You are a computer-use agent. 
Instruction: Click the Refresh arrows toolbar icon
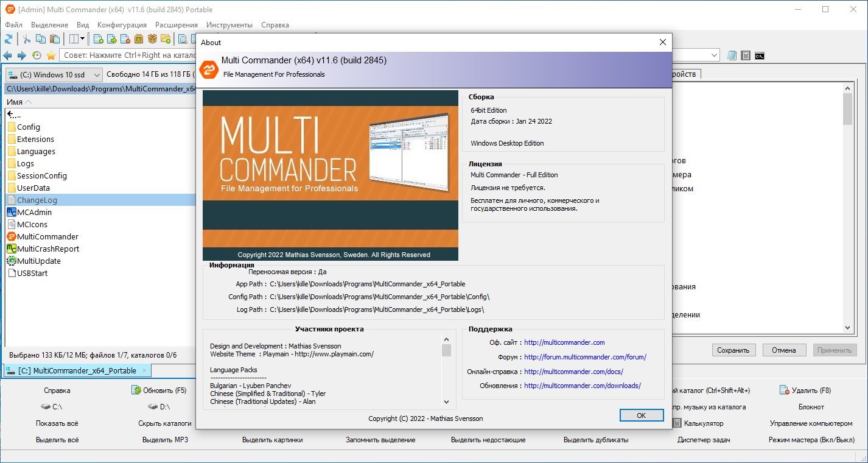tap(9, 39)
